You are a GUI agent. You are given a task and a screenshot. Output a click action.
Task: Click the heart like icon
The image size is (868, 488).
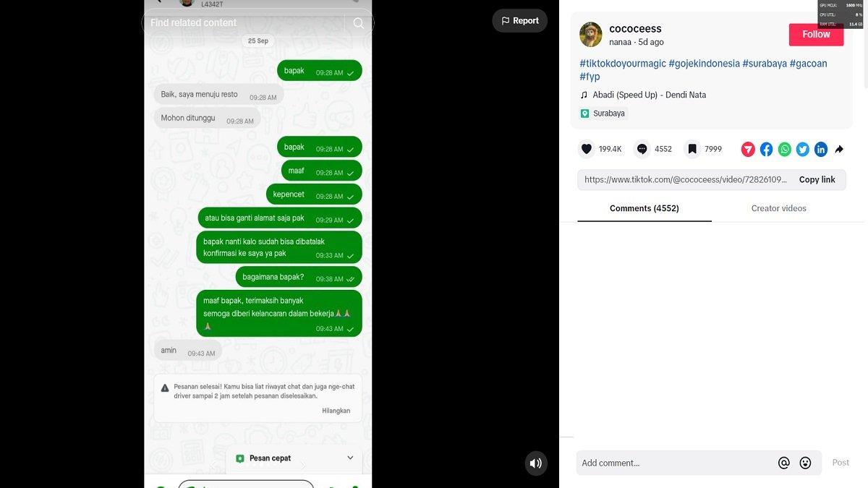(x=587, y=149)
